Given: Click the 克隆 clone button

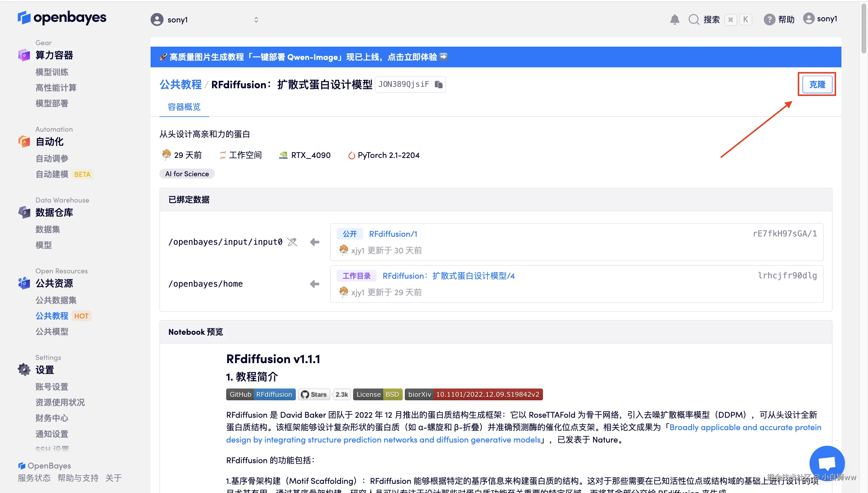Looking at the screenshot, I should (x=817, y=84).
